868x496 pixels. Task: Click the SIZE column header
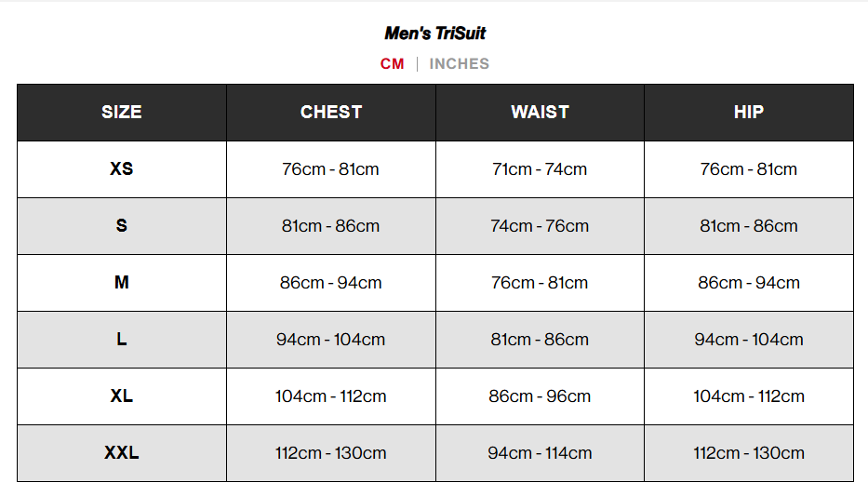coord(122,113)
